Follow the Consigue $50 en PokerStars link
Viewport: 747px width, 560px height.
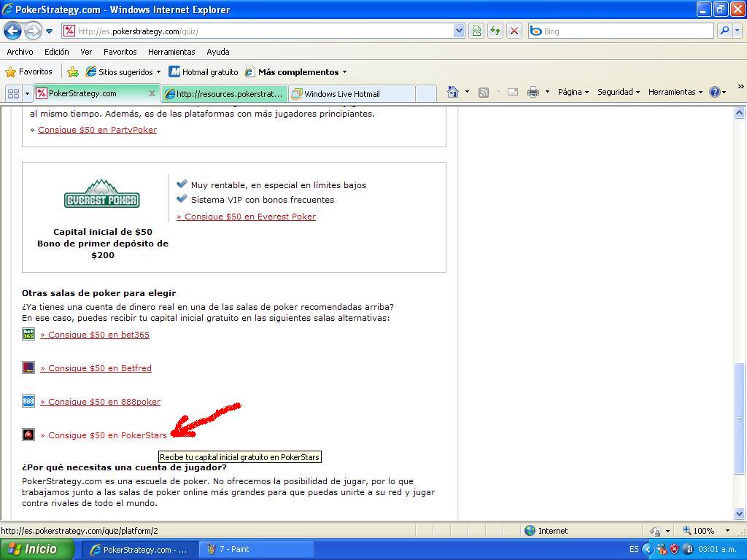[x=104, y=435]
